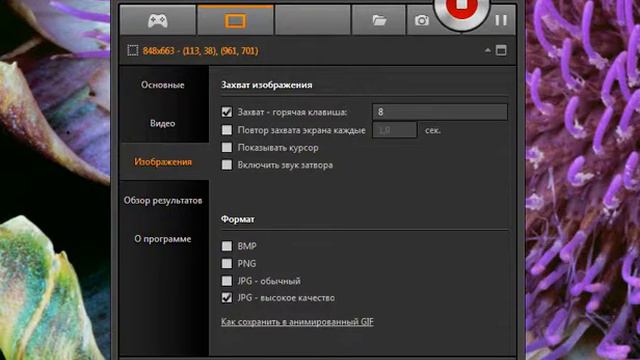The width and height of the screenshot is (640, 360).
Task: Take screenshot with camera icon
Action: point(422,20)
